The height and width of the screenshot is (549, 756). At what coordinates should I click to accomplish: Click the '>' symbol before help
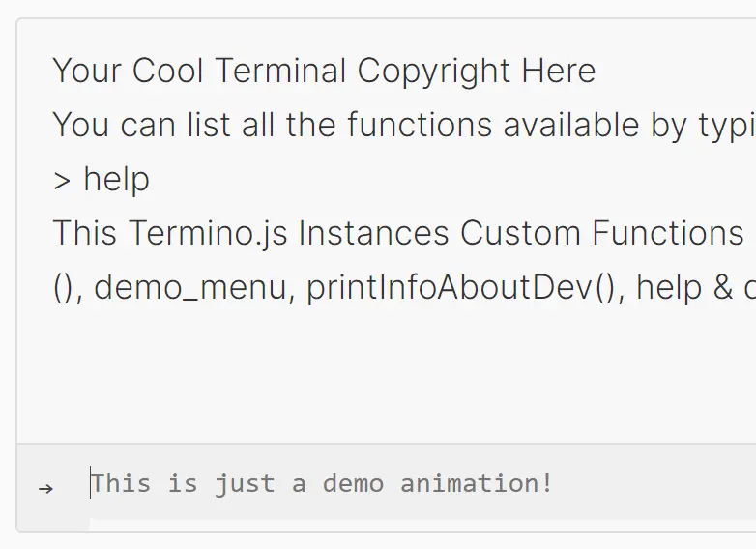point(62,182)
